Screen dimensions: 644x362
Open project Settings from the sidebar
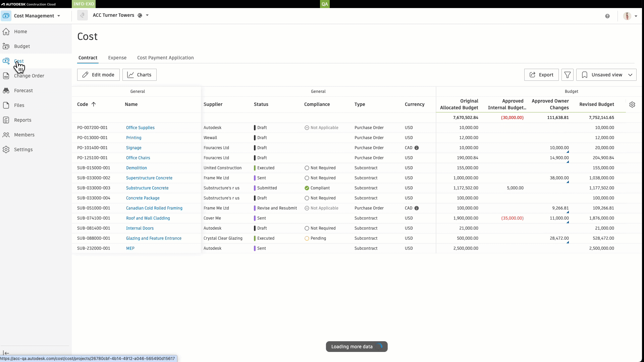23,149
